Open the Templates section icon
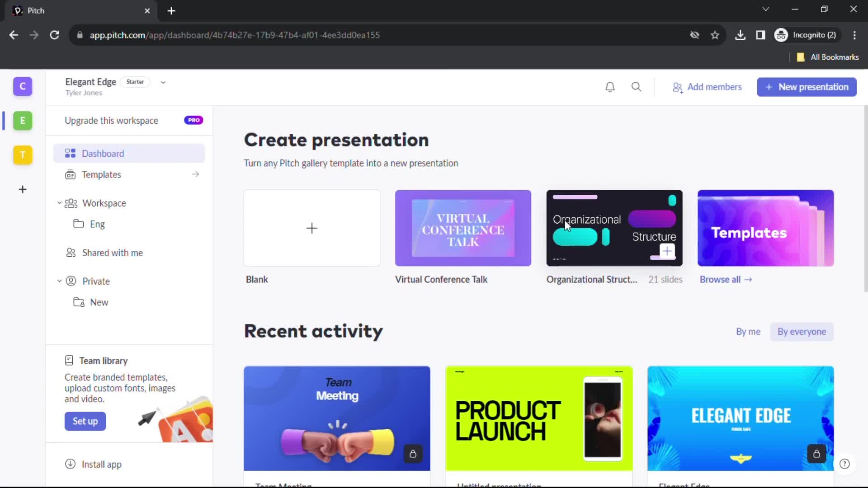 coord(71,174)
